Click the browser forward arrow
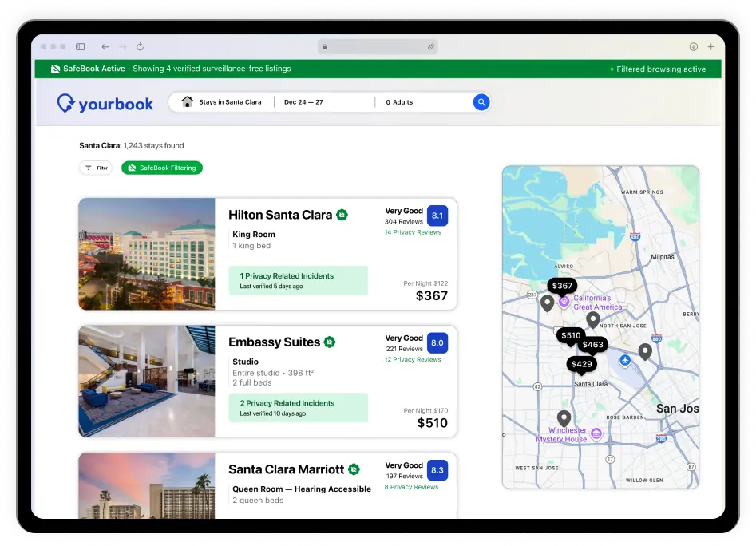Image resolution: width=756 pixels, height=546 pixels. click(x=123, y=47)
